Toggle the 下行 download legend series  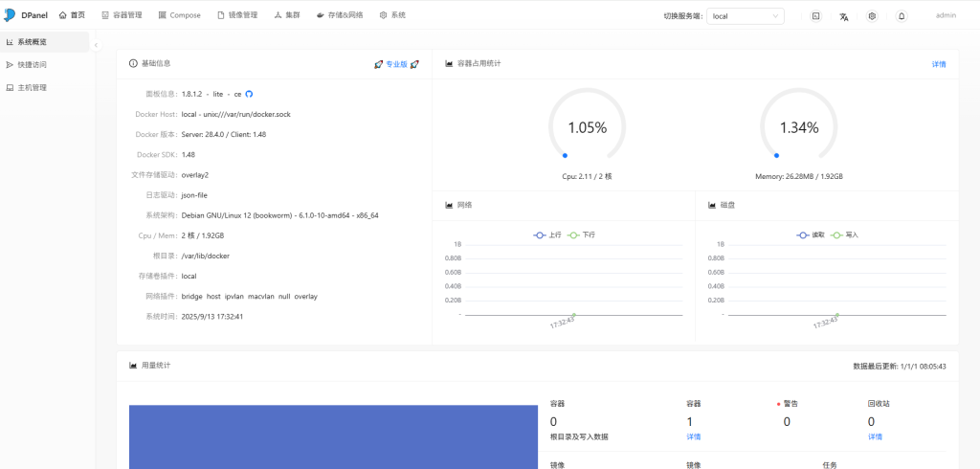pyautogui.click(x=582, y=234)
